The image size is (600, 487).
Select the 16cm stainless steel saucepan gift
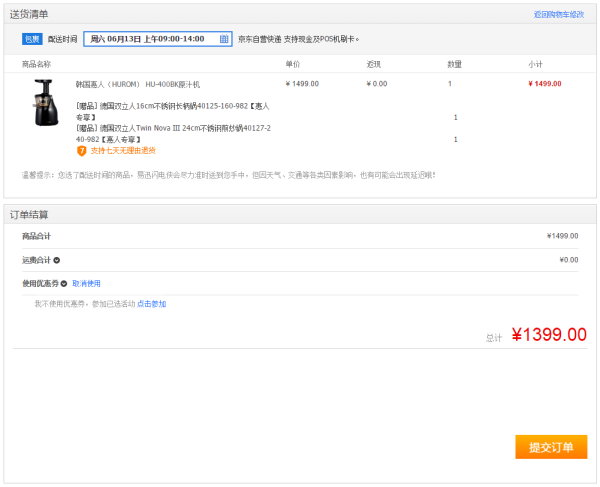[x=173, y=111]
